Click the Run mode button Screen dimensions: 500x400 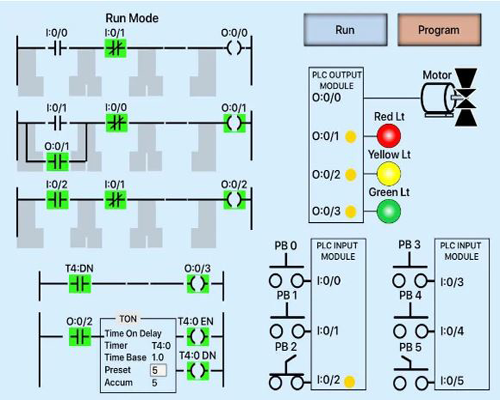pos(345,30)
